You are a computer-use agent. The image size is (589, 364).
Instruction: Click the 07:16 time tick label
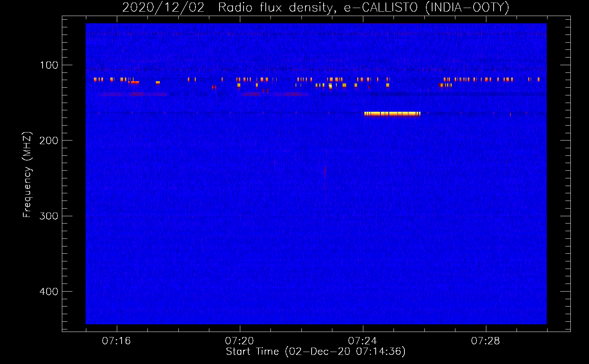pos(116,341)
